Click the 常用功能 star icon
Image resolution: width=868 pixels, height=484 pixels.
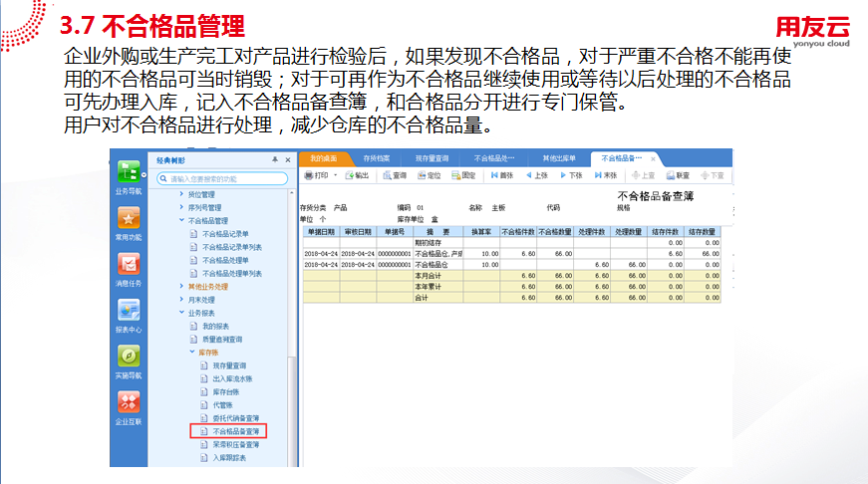tap(128, 219)
